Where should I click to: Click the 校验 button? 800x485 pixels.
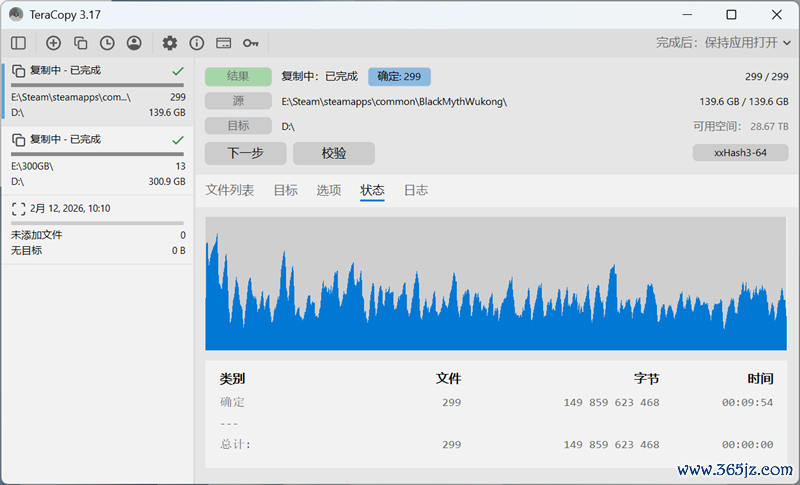point(334,153)
